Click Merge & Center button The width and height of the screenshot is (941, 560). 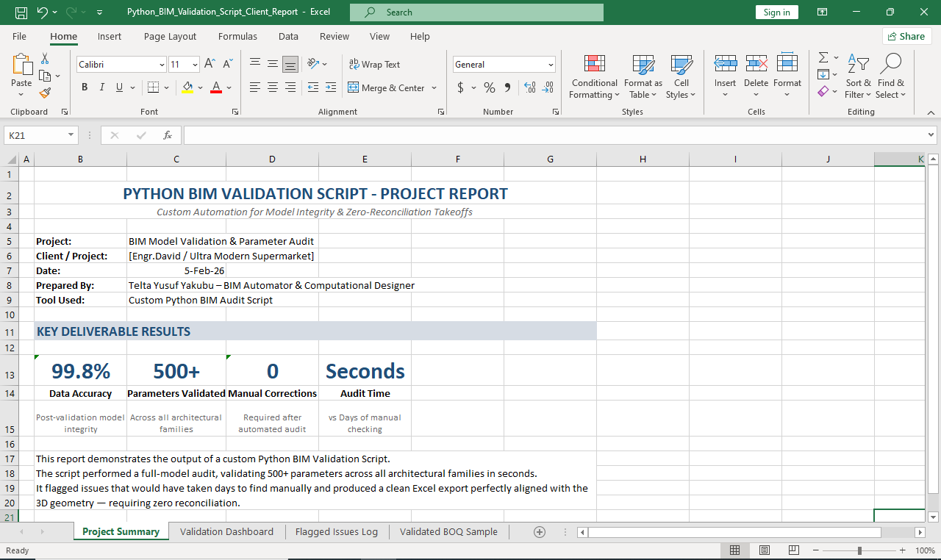click(387, 87)
